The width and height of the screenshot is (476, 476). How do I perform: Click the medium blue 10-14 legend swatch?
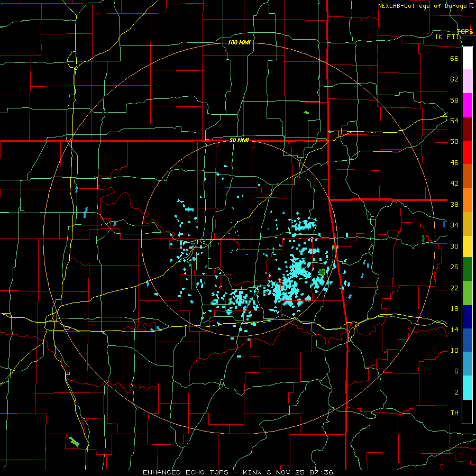(467, 340)
